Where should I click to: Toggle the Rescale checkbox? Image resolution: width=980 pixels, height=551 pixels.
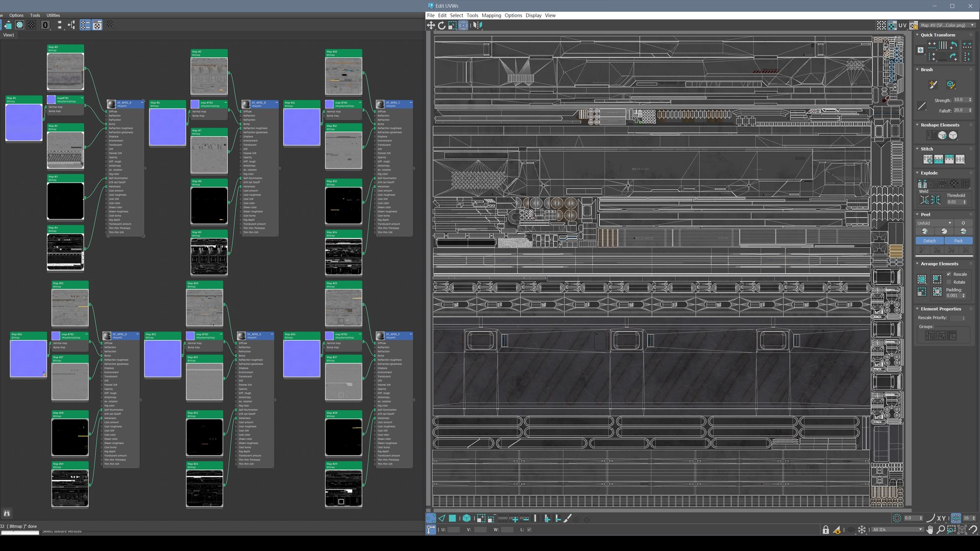(949, 274)
